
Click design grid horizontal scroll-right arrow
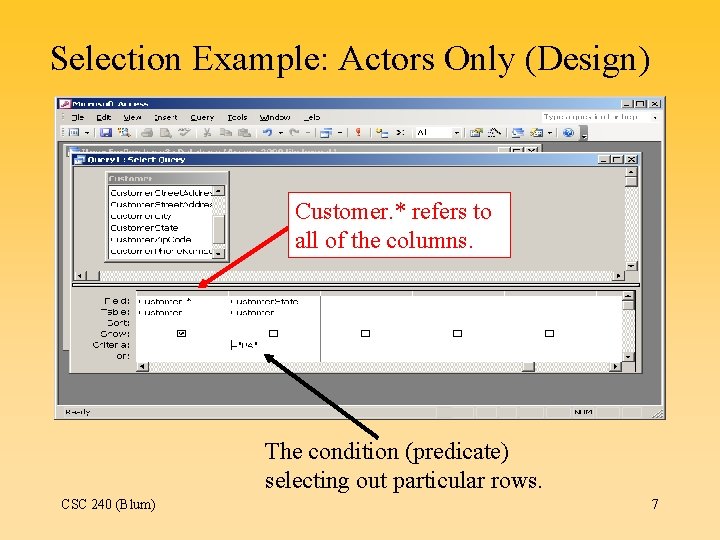(616, 366)
